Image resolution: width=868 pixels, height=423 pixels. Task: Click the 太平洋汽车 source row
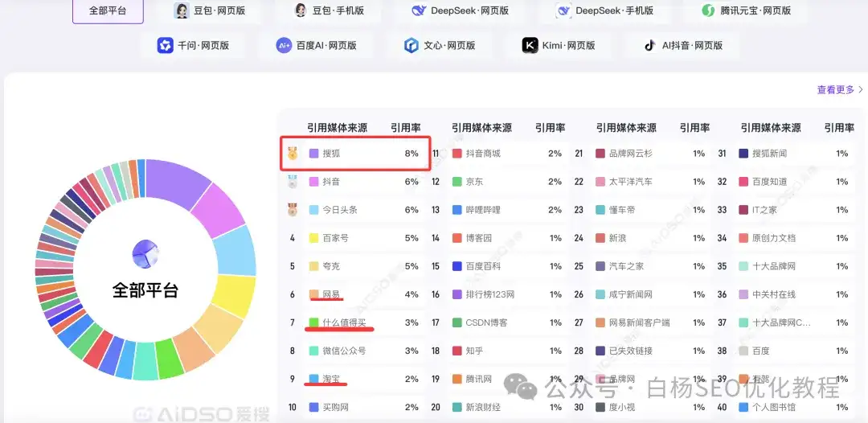(641, 182)
